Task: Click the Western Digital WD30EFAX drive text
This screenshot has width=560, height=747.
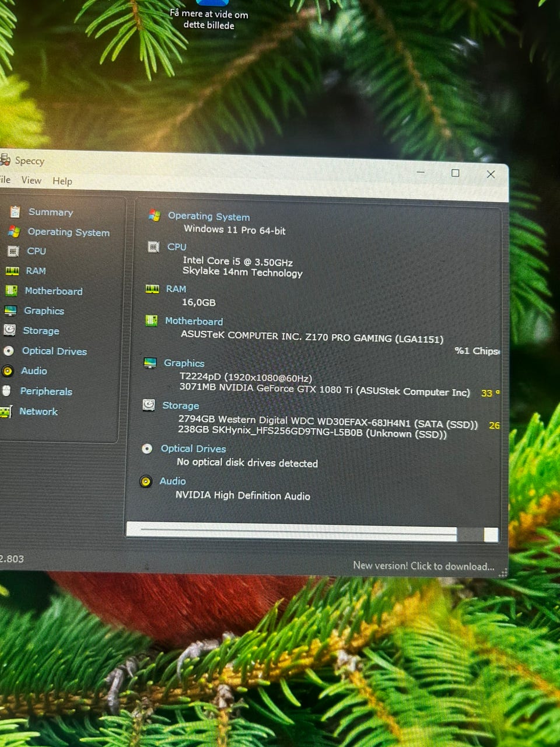Action: 328,421
